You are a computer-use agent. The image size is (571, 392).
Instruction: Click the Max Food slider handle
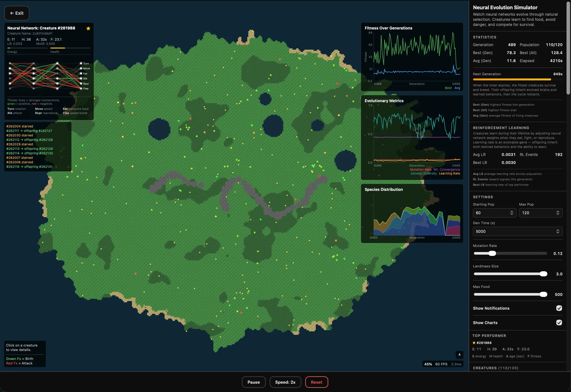click(x=543, y=294)
